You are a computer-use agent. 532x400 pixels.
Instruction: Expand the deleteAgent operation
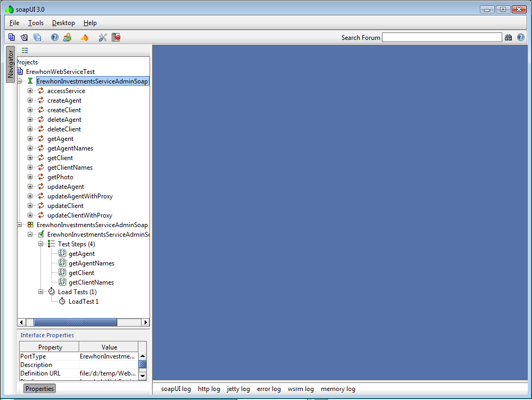30,120
